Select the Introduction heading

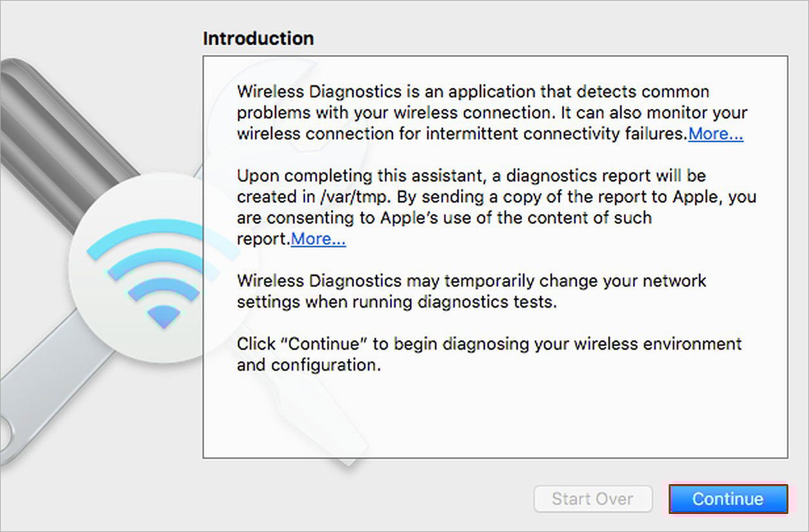258,38
